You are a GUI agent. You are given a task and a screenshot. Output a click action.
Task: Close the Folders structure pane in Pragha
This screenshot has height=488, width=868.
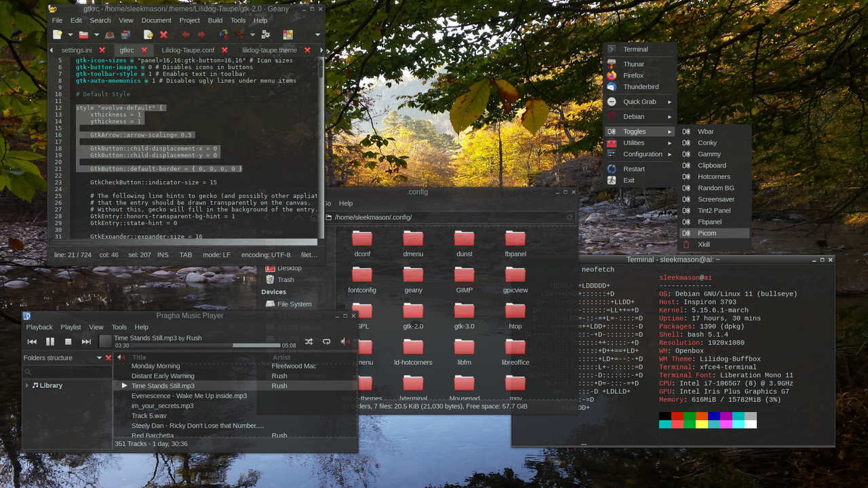pos(108,358)
